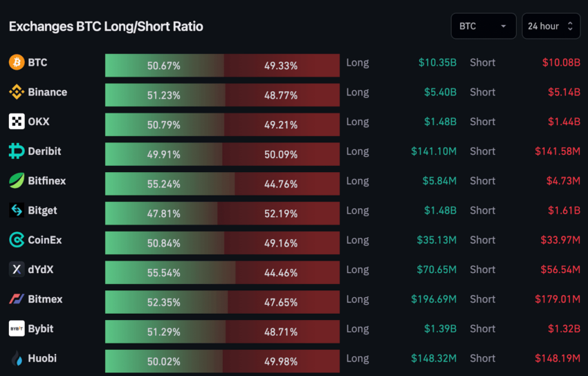The image size is (588, 376).
Task: Click the $10.08B short value
Action: click(x=562, y=62)
